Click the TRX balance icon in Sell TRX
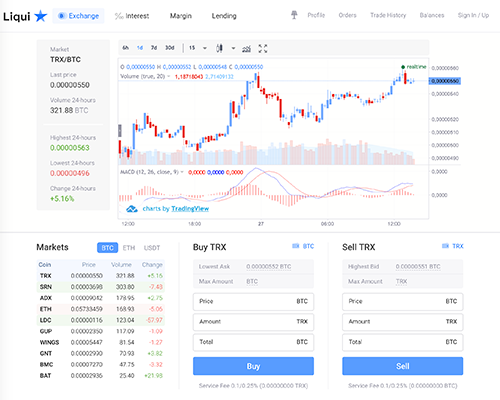This screenshot has height=400, width=500. [x=445, y=246]
